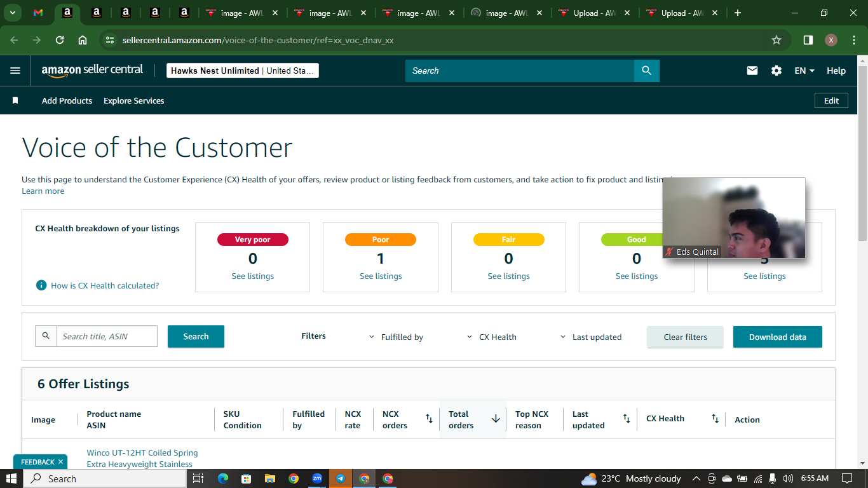Viewport: 868px width, 488px height.
Task: Go back in Chrome
Action: [x=15, y=40]
